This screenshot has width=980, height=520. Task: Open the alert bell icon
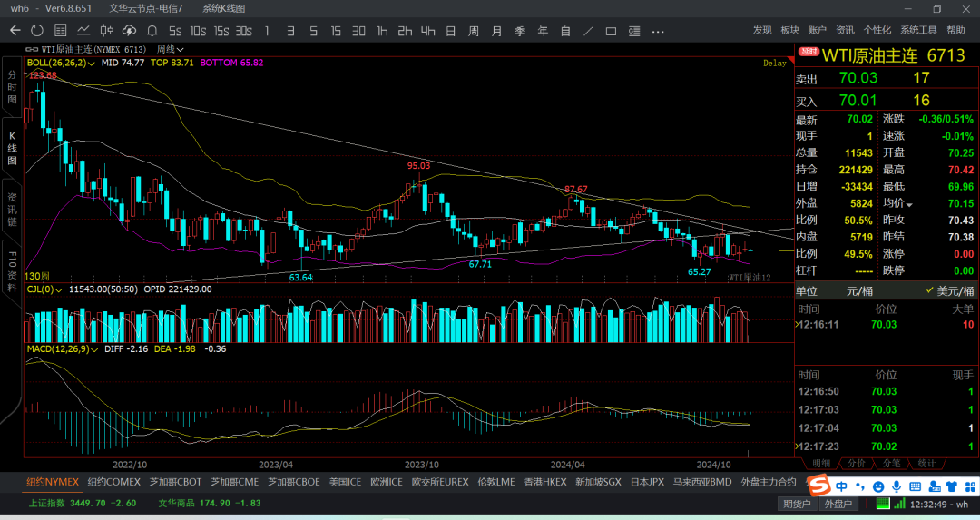(152, 30)
